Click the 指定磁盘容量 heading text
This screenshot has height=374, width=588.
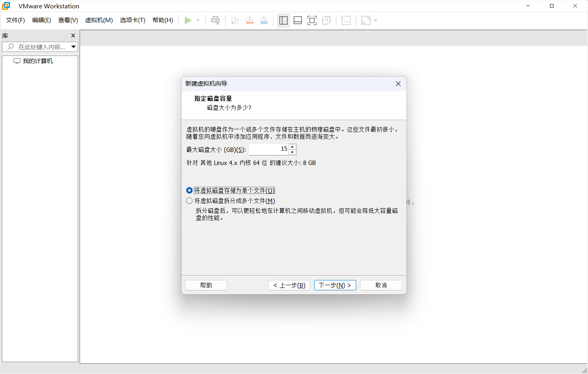213,98
